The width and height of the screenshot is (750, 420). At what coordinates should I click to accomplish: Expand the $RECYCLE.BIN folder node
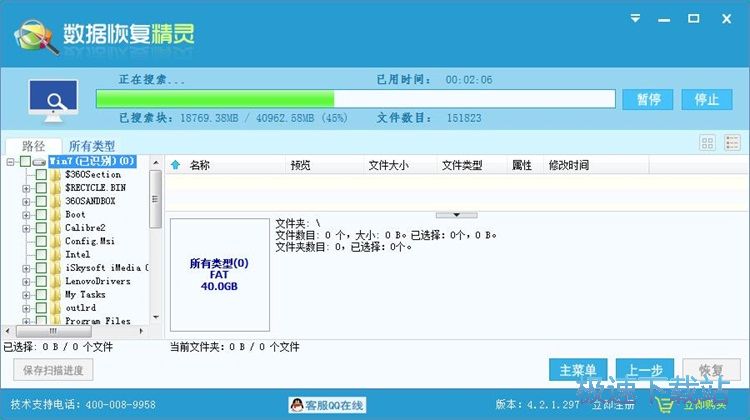pos(26,188)
